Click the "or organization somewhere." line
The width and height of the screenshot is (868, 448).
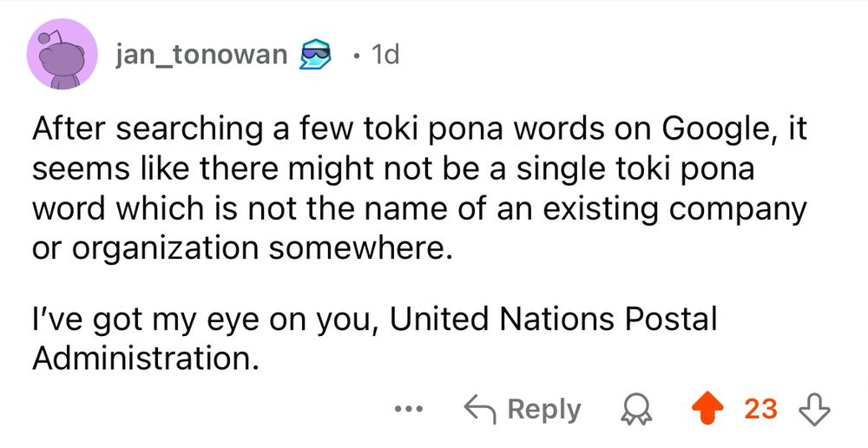coord(244,248)
